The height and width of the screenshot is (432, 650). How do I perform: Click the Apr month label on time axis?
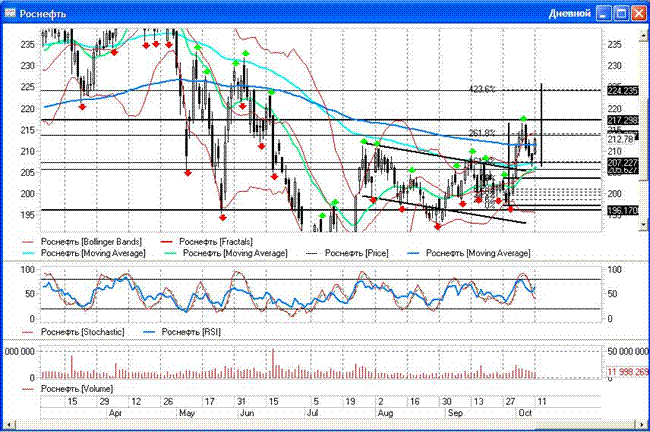[x=116, y=413]
